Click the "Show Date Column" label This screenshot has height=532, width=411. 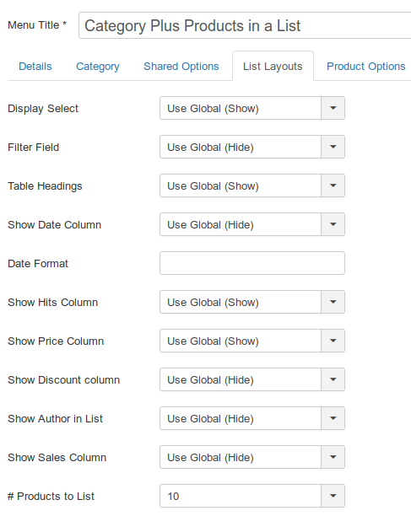pyautogui.click(x=54, y=224)
